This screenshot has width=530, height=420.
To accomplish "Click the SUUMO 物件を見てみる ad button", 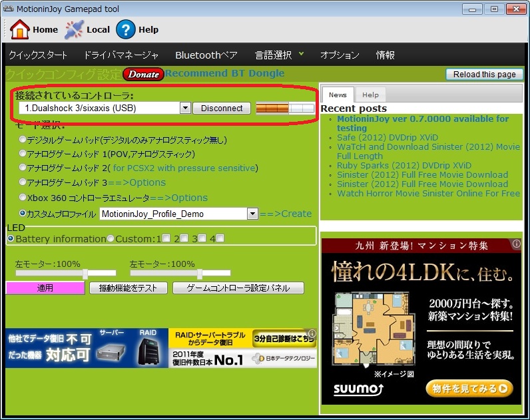I will click(x=469, y=389).
